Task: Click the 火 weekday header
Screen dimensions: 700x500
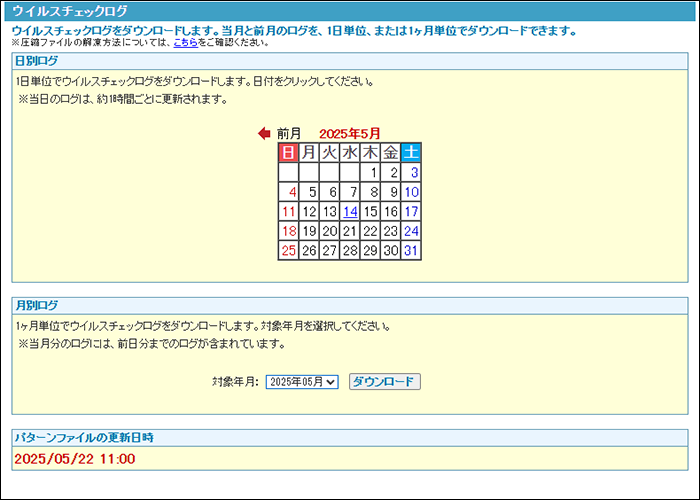Action: [x=329, y=153]
